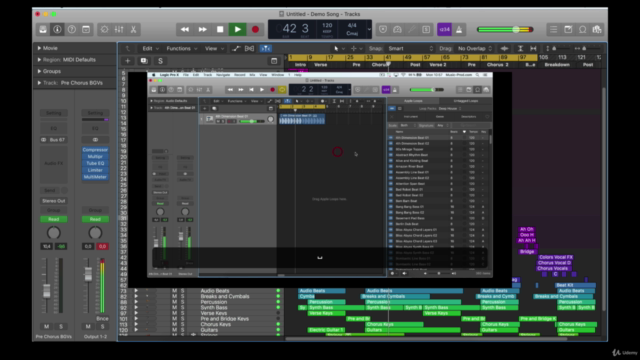Screen dimensions: 640x360
Task: Click the waveform zoom icon beside Drag menu
Action: tap(504, 48)
